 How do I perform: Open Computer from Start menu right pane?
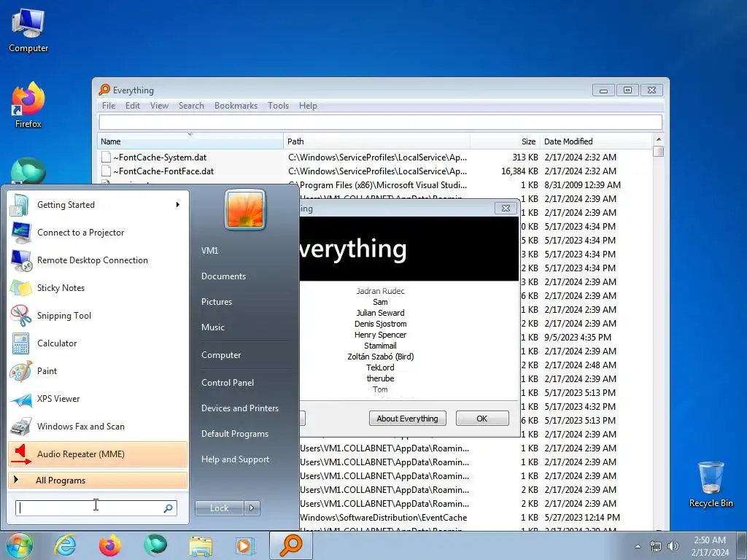[x=221, y=355]
